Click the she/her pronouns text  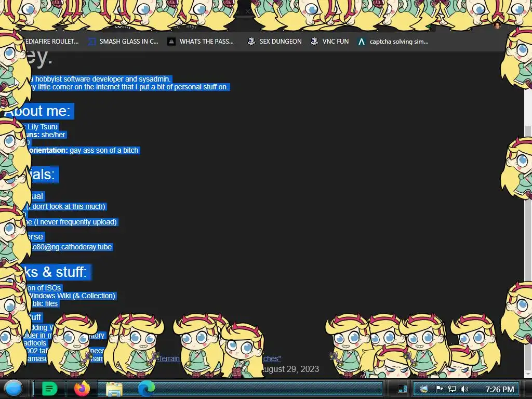53,135
